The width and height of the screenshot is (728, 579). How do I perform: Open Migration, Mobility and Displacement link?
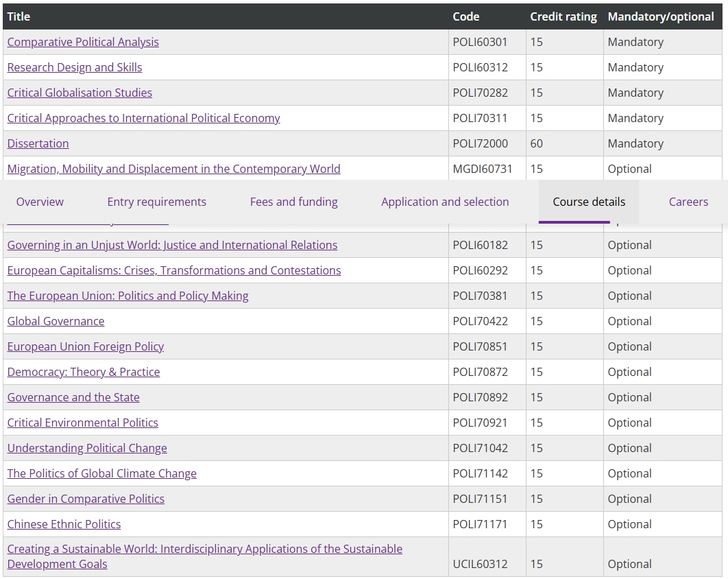point(173,169)
